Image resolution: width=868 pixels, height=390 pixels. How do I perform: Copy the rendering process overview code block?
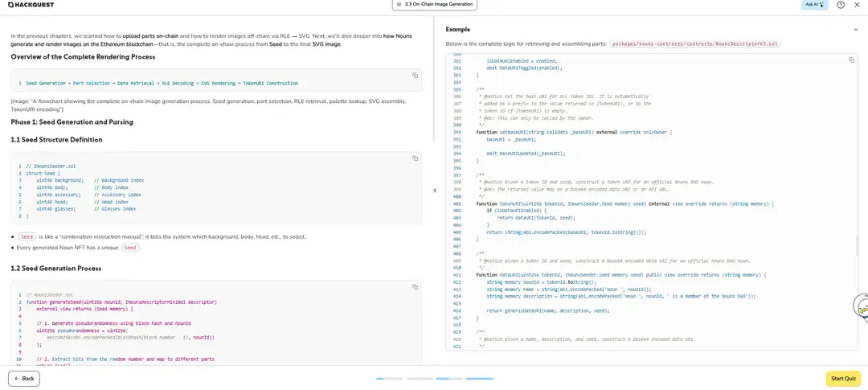415,76
